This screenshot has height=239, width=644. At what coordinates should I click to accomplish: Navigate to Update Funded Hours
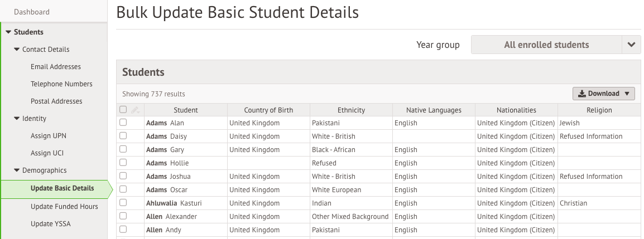pos(64,206)
